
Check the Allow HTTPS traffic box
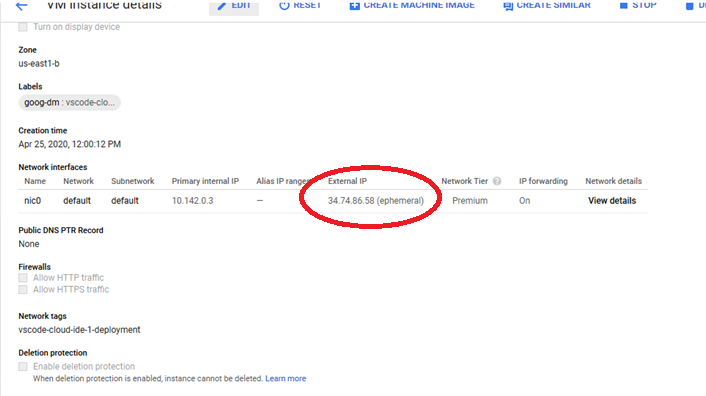tap(23, 289)
